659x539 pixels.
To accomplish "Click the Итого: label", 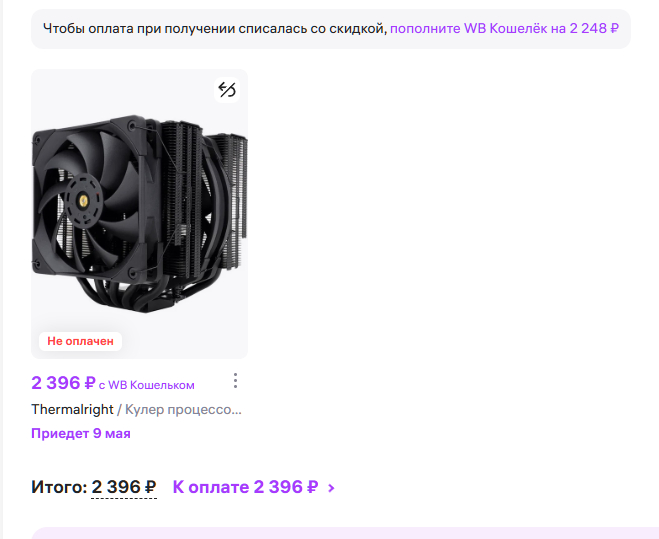I will tap(59, 487).
